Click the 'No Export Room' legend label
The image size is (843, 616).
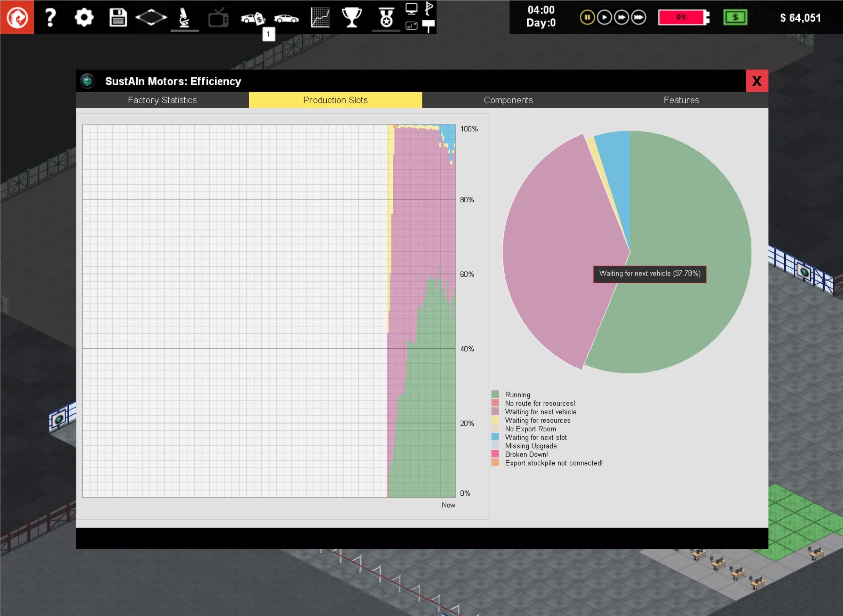click(531, 429)
